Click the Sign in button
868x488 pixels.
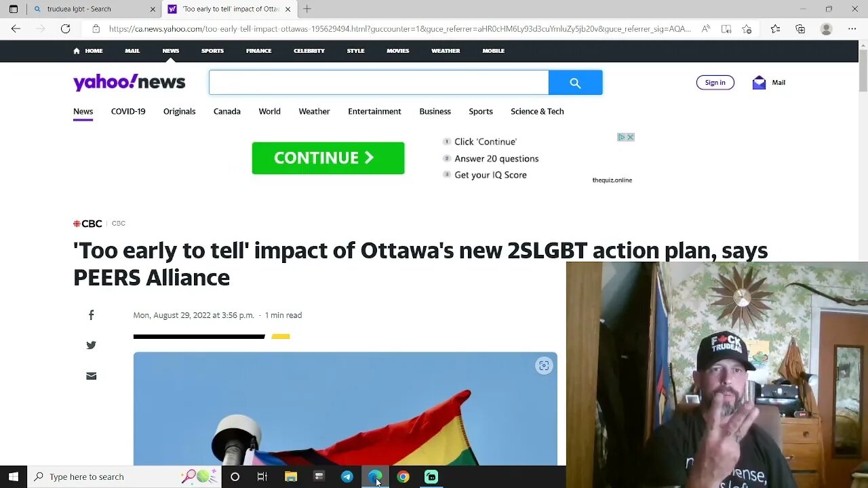(715, 82)
